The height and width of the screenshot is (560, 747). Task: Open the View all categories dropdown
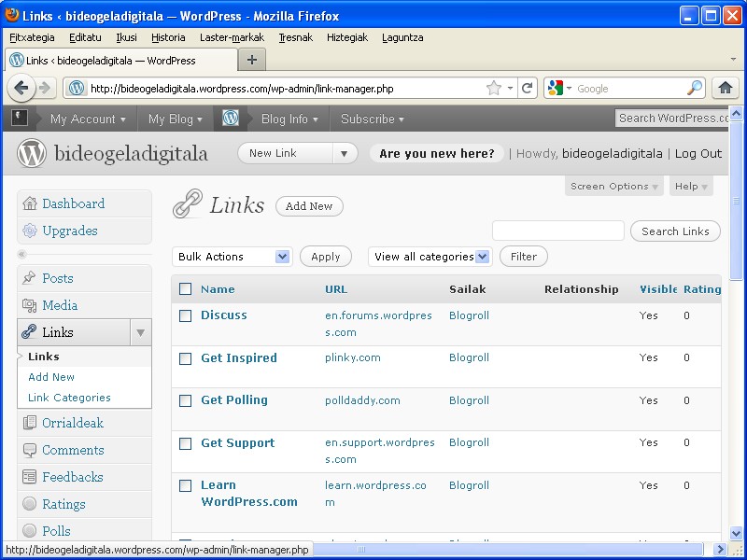[x=430, y=257]
